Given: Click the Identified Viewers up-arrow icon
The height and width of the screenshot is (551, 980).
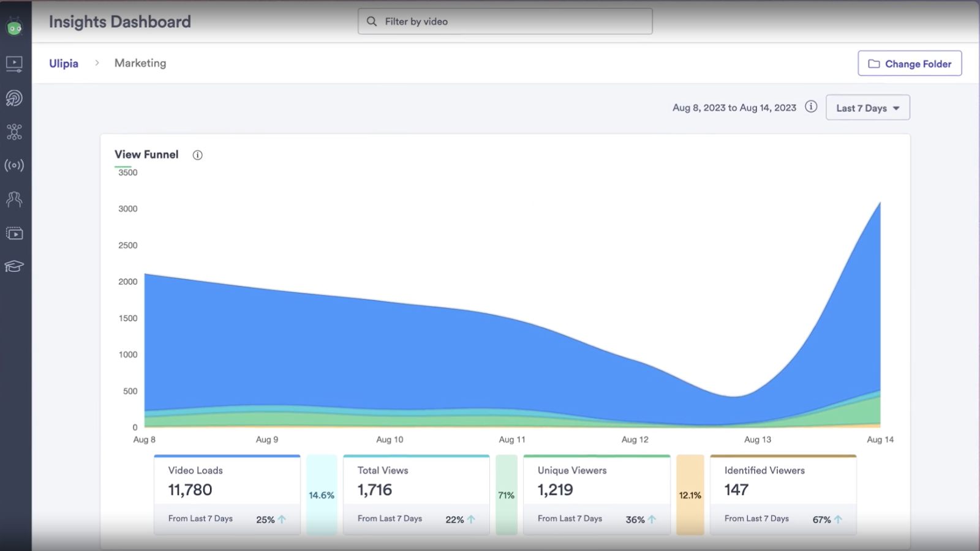Looking at the screenshot, I should pyautogui.click(x=838, y=519).
